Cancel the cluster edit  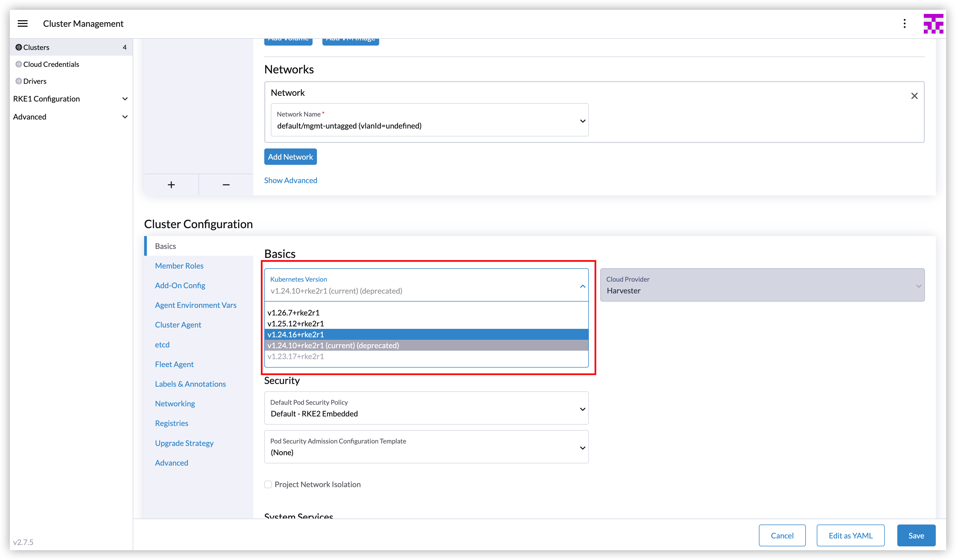(782, 535)
